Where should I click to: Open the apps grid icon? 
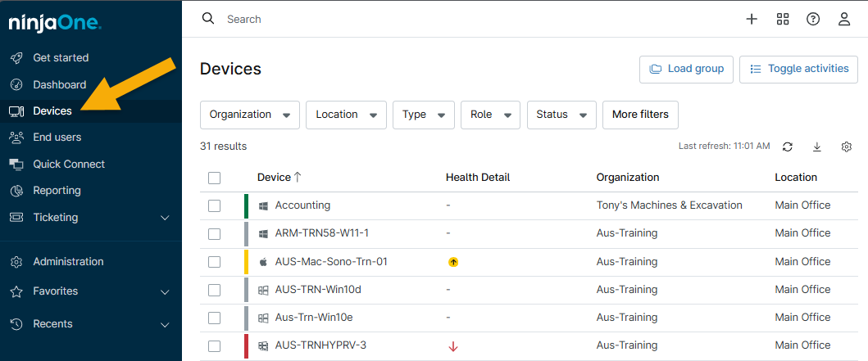click(783, 19)
